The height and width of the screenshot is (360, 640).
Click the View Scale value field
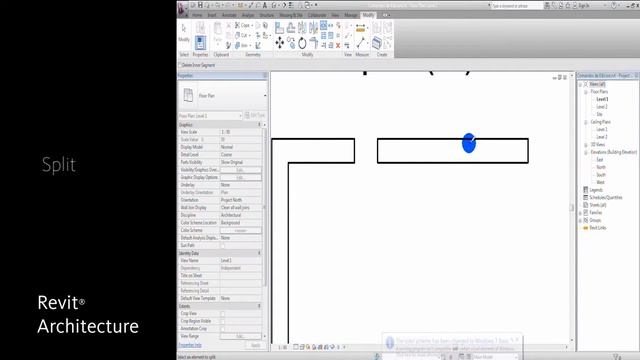240,132
